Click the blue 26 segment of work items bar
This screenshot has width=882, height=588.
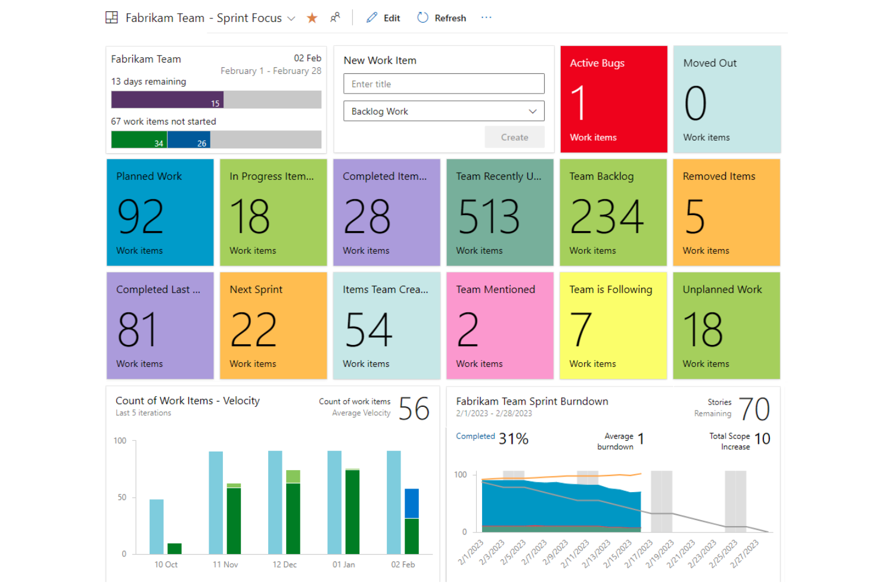189,139
